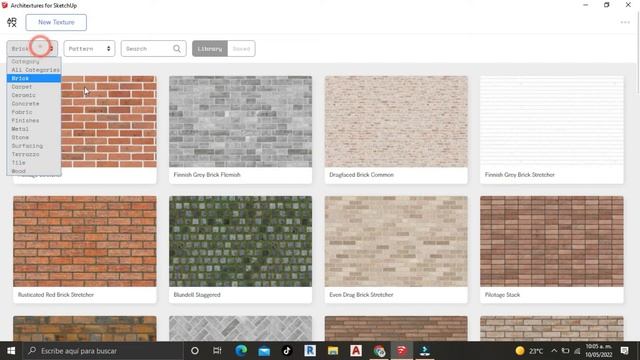Click the weather 23°C widget
The height and width of the screenshot is (360, 640).
tap(529, 351)
